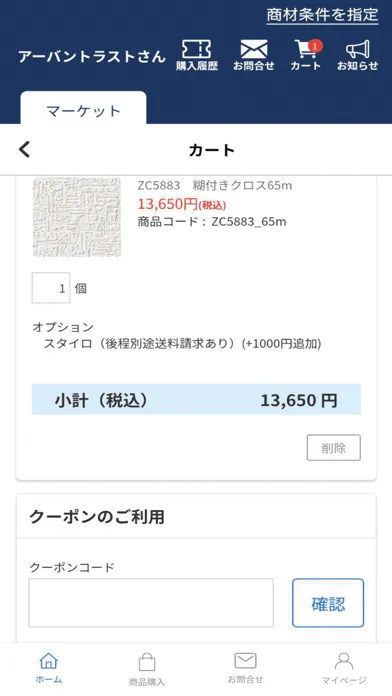Focus the クーポンコード input field
Image resolution: width=392 pixels, height=696 pixels.
151,603
